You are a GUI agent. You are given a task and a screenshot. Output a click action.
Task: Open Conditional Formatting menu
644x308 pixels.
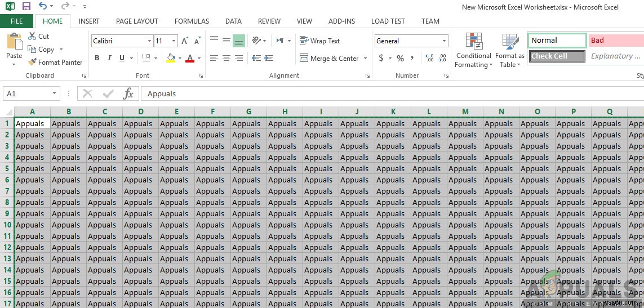pyautogui.click(x=473, y=50)
